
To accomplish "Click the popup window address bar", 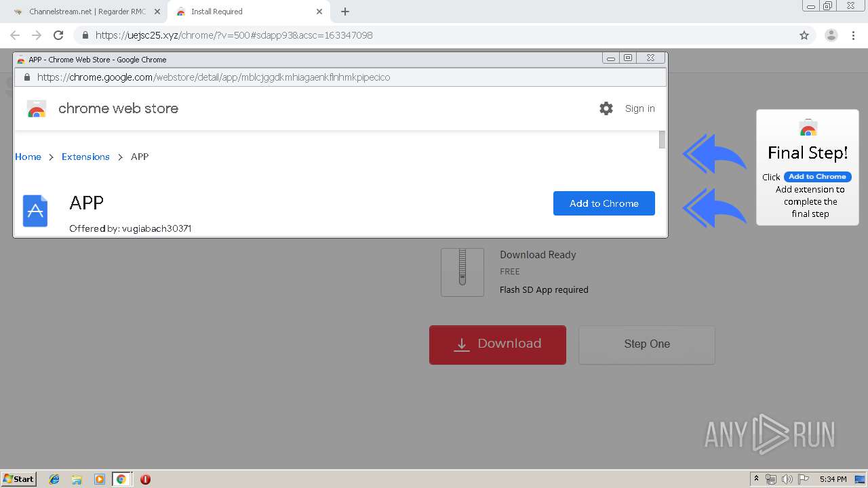I will coord(339,77).
